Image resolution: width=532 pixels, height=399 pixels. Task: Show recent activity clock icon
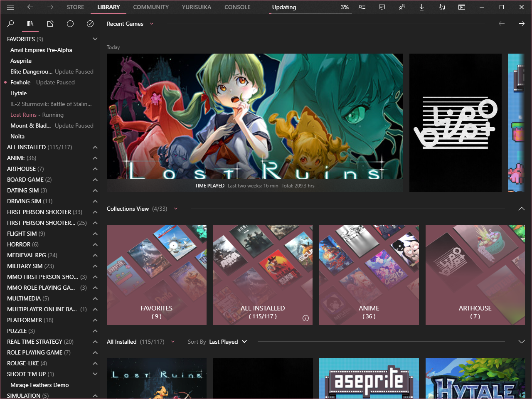click(70, 24)
